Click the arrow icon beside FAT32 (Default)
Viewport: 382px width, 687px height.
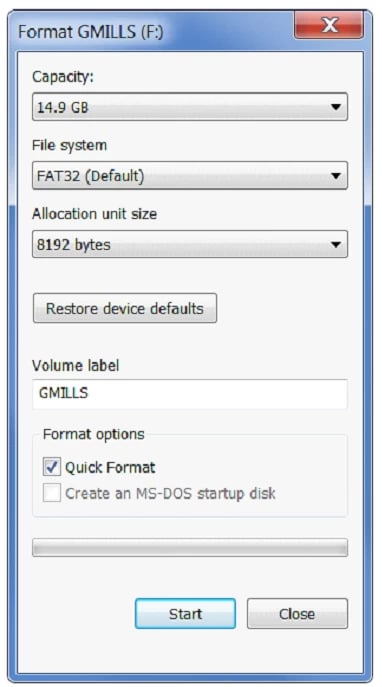(x=336, y=176)
